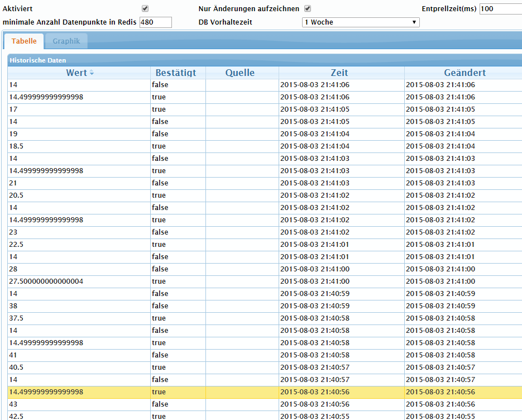
Task: Click the value 27.500000000000004 cell
Action: click(x=79, y=281)
